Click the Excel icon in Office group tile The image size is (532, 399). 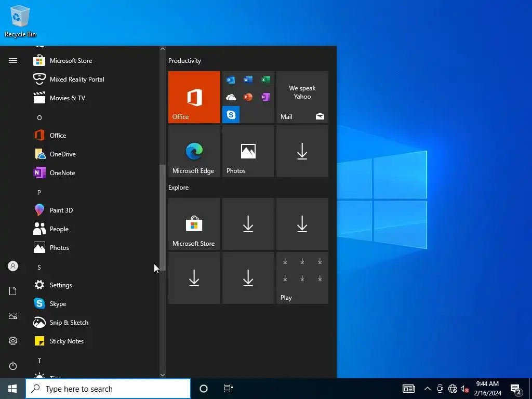265,79
